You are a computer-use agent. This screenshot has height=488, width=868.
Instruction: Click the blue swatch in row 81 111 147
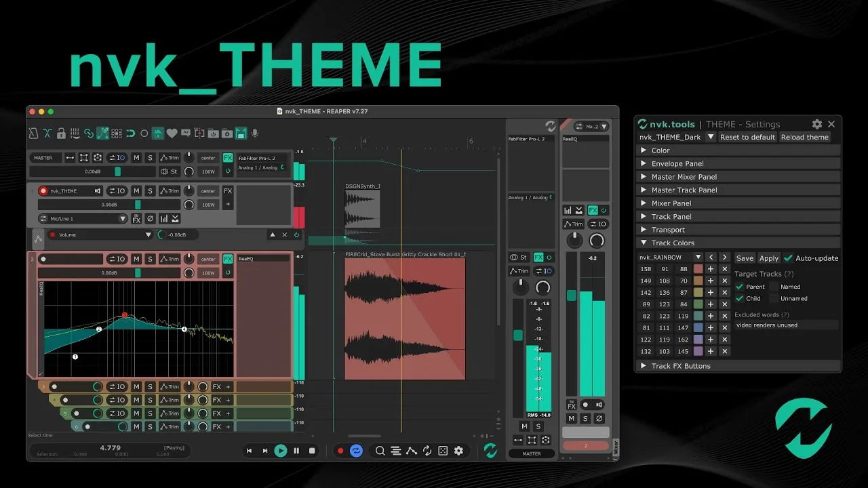[x=698, y=327]
